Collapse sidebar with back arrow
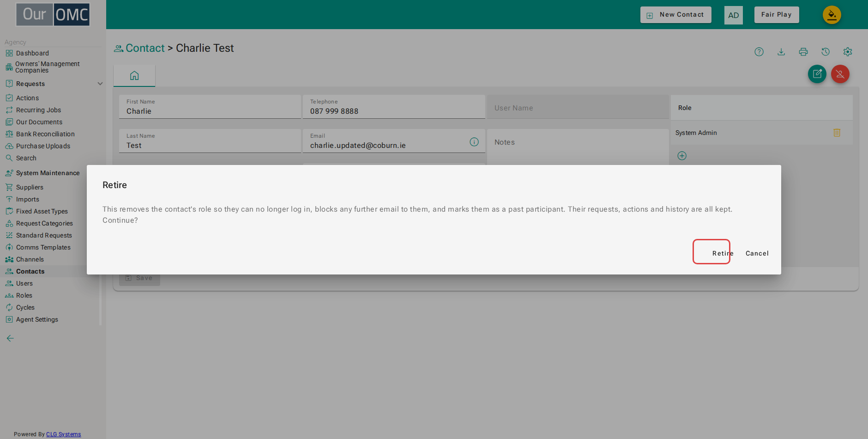Screen dimensions: 868x439 point(10,338)
